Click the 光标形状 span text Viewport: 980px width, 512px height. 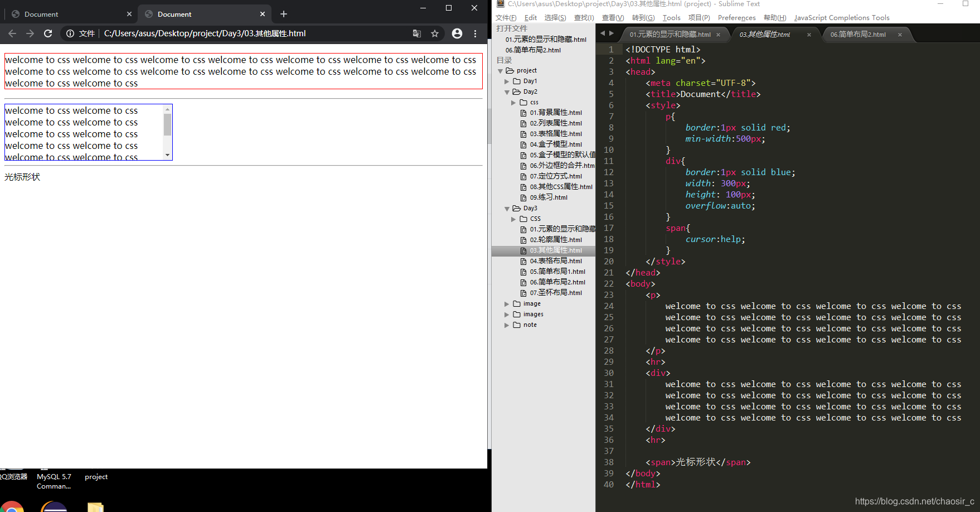tap(22, 177)
